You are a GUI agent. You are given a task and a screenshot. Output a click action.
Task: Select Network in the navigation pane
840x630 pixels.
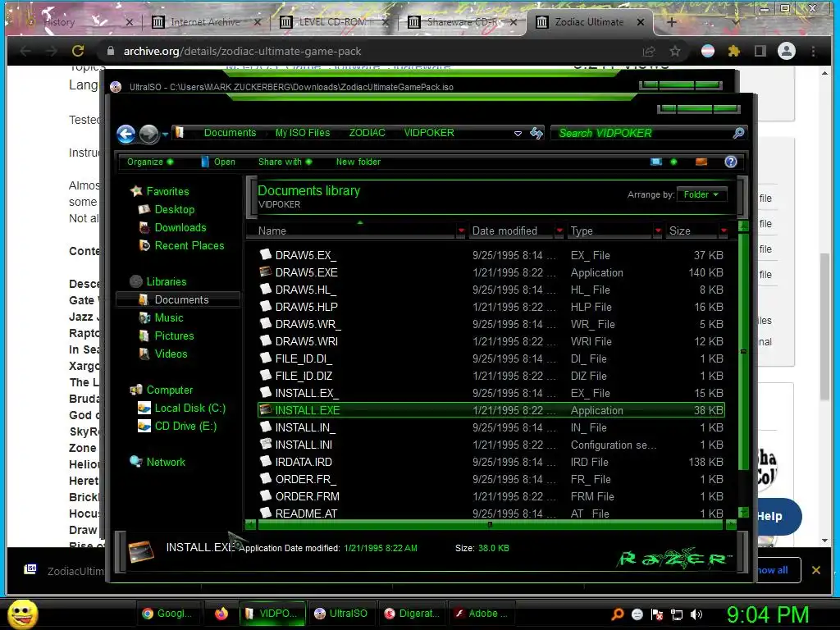point(157,462)
